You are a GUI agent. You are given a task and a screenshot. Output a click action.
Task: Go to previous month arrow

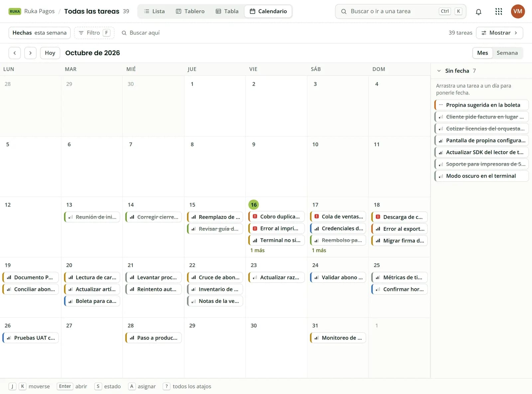click(15, 53)
